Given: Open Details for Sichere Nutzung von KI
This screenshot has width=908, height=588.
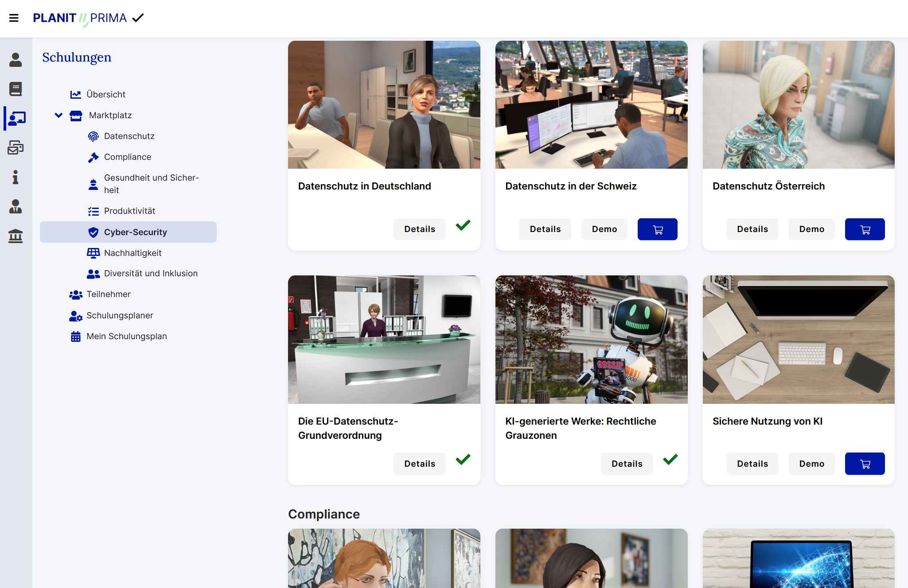Looking at the screenshot, I should (752, 464).
